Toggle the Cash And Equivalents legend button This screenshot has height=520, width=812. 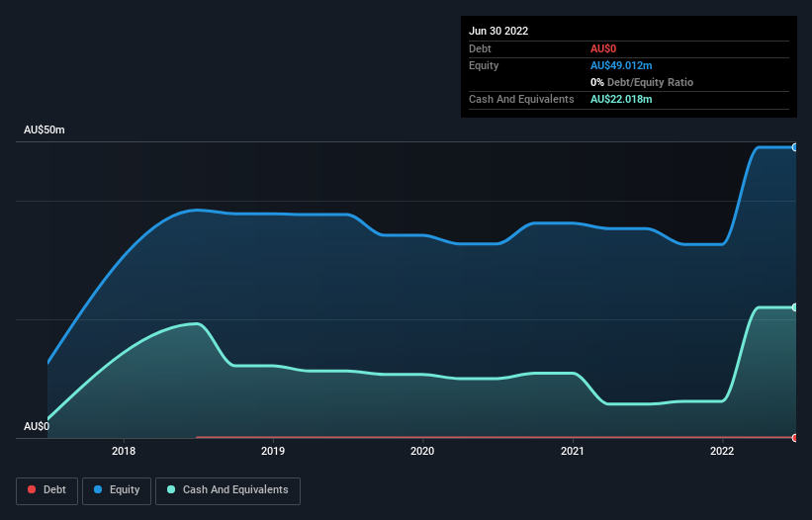tap(227, 490)
